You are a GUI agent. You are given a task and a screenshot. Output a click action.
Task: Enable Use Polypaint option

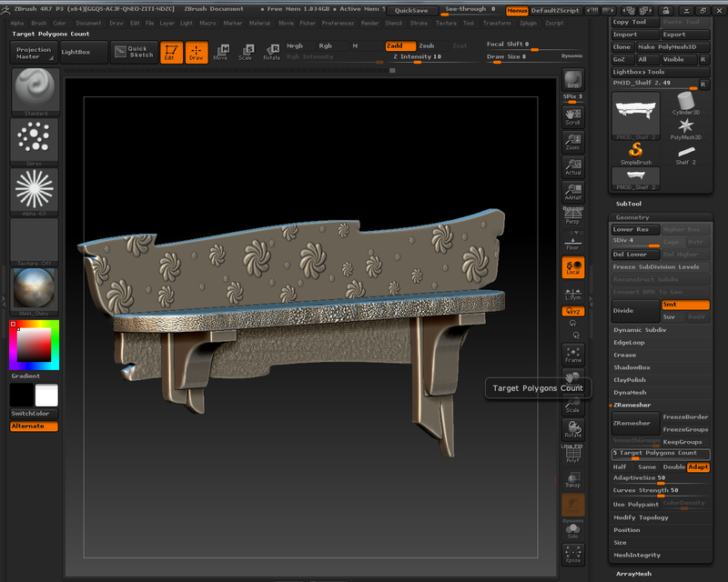(635, 504)
